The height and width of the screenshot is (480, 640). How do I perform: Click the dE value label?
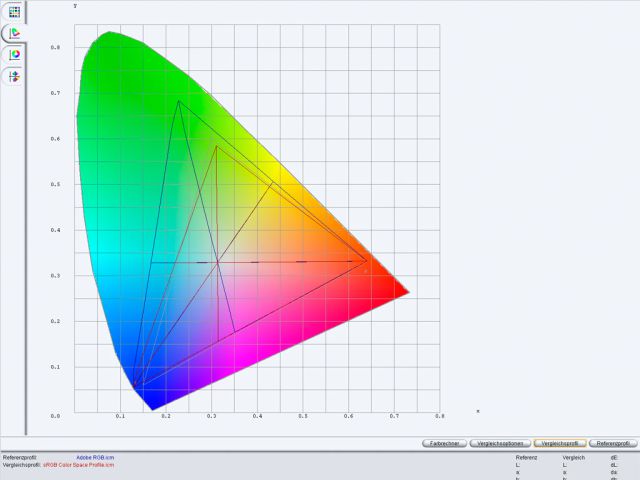pos(613,457)
